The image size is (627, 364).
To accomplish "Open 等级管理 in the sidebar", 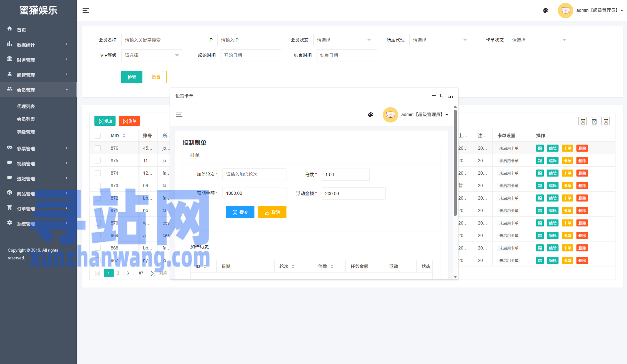I will (x=26, y=132).
